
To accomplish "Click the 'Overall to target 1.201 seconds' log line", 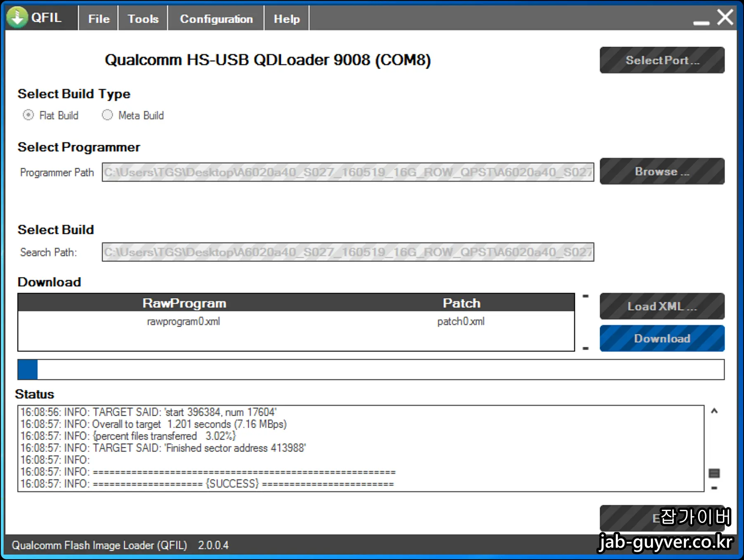I will pyautogui.click(x=153, y=424).
